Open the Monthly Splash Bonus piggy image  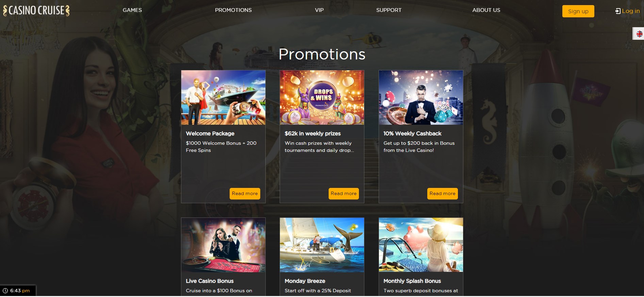pyautogui.click(x=421, y=245)
